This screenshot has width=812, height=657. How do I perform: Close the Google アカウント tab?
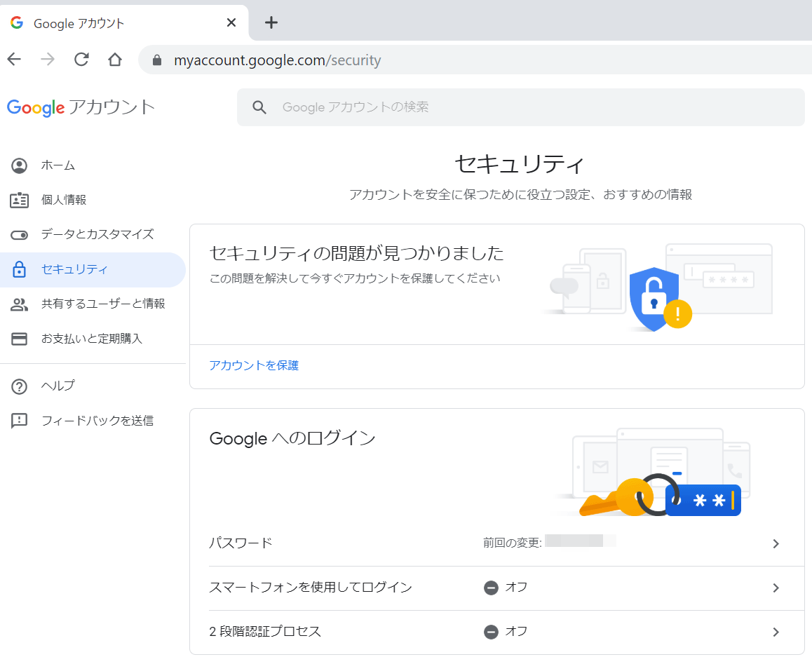point(231,22)
